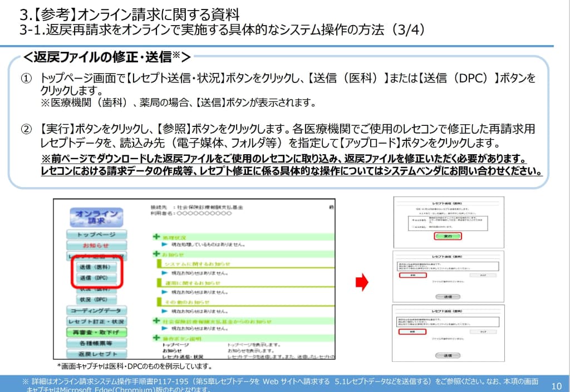Expand the 操作ボタン説明 section
The image size is (570, 392).
pos(156,337)
